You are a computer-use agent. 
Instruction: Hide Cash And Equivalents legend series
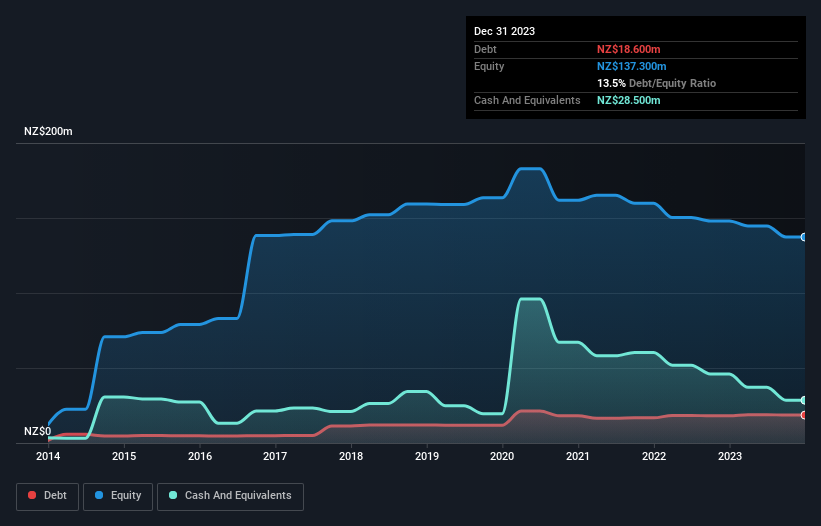pos(230,495)
